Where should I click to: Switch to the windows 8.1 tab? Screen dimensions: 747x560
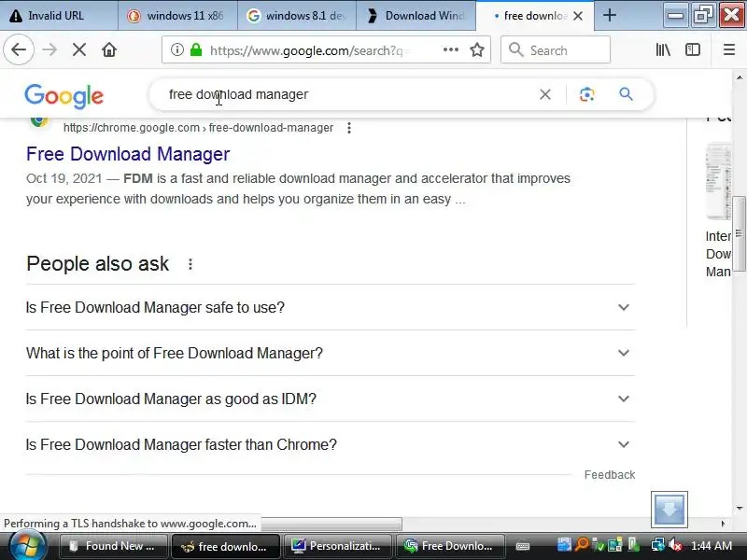(x=297, y=16)
